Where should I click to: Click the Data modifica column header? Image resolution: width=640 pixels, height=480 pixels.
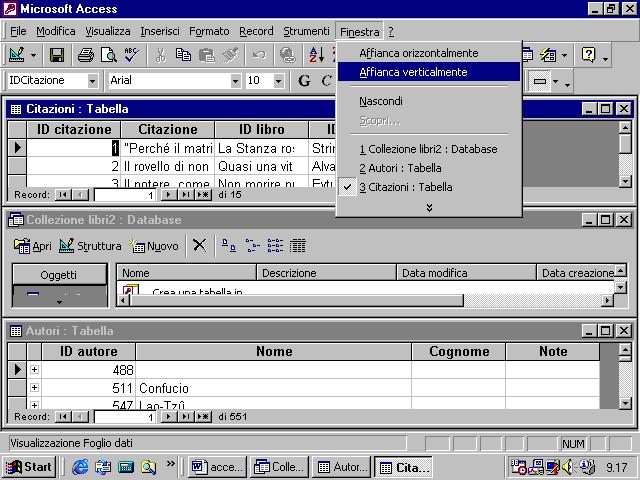tap(466, 273)
